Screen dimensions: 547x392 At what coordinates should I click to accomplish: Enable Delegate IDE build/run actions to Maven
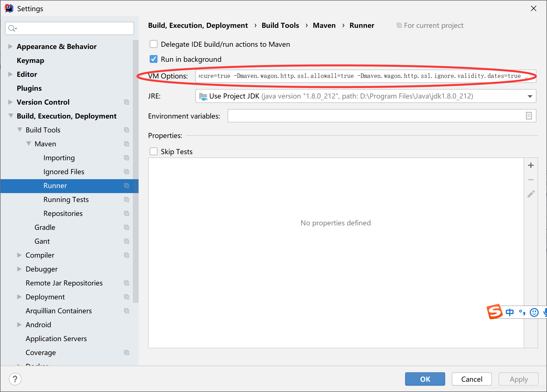(154, 44)
